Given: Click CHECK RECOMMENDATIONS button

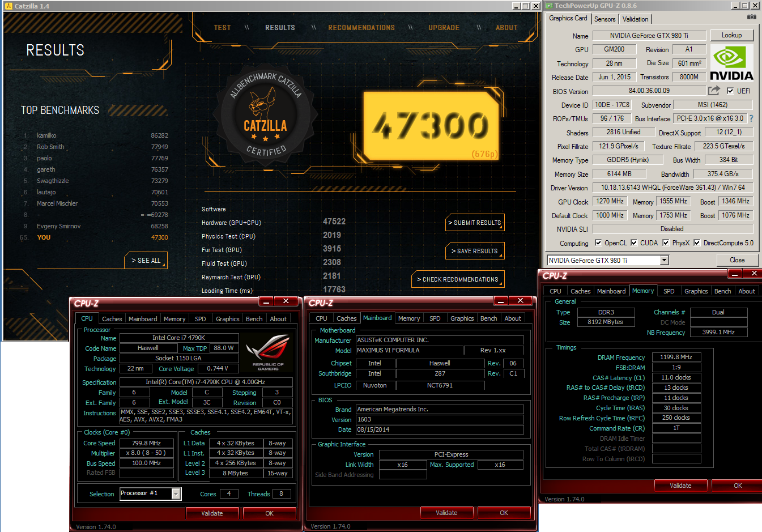Looking at the screenshot, I should point(458,279).
